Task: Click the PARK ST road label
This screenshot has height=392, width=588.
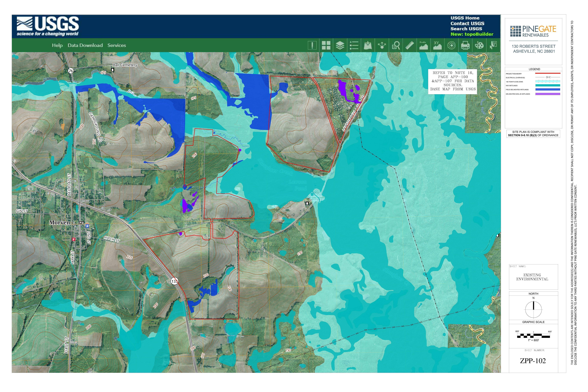Action: pyautogui.click(x=73, y=257)
